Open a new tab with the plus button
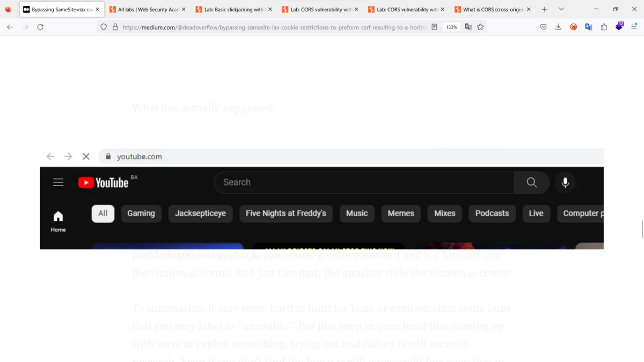 click(x=544, y=9)
